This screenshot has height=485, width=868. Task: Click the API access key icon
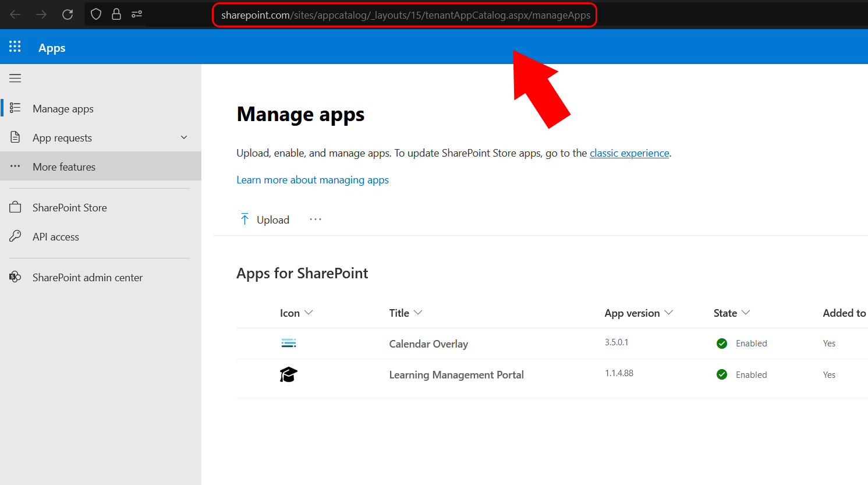(15, 236)
